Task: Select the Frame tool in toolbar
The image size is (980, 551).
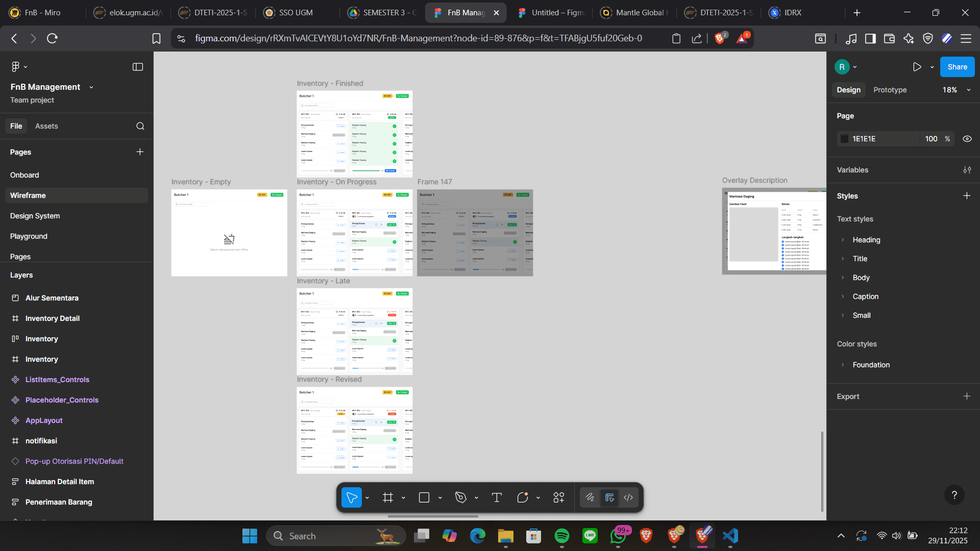Action: (x=388, y=497)
